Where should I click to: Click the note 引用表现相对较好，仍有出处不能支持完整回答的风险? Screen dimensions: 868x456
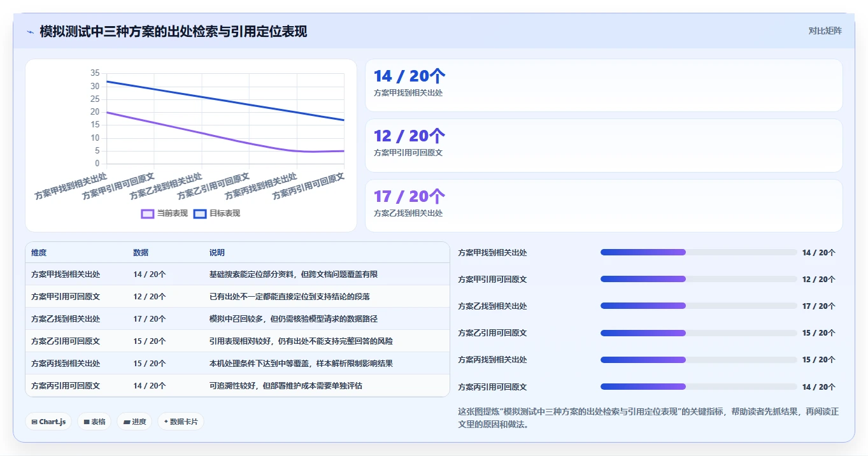coord(301,341)
